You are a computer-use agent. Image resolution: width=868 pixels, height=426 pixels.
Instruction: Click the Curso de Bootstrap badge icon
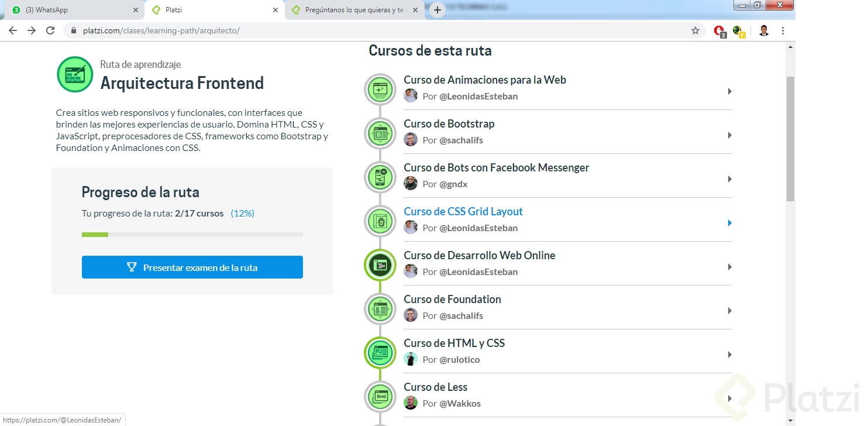(380, 134)
